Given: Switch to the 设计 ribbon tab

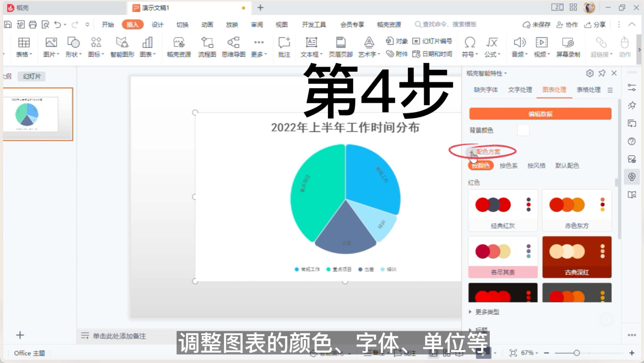Looking at the screenshot, I should tap(158, 25).
